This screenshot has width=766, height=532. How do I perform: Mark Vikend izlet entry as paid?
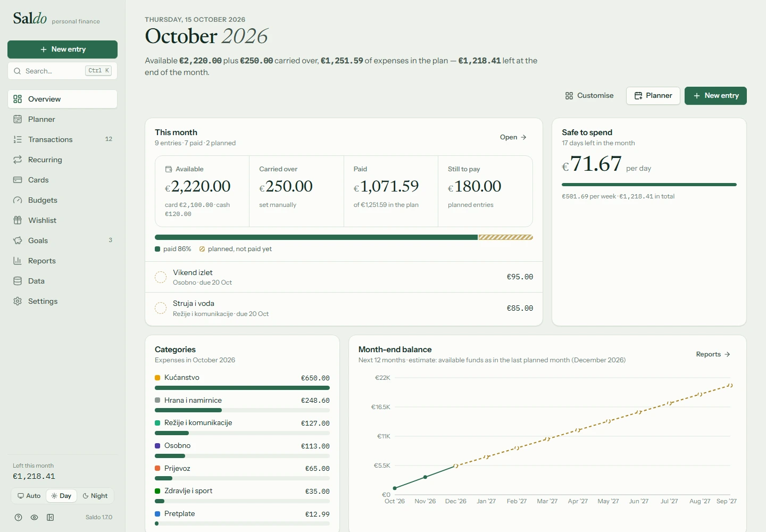tap(161, 277)
